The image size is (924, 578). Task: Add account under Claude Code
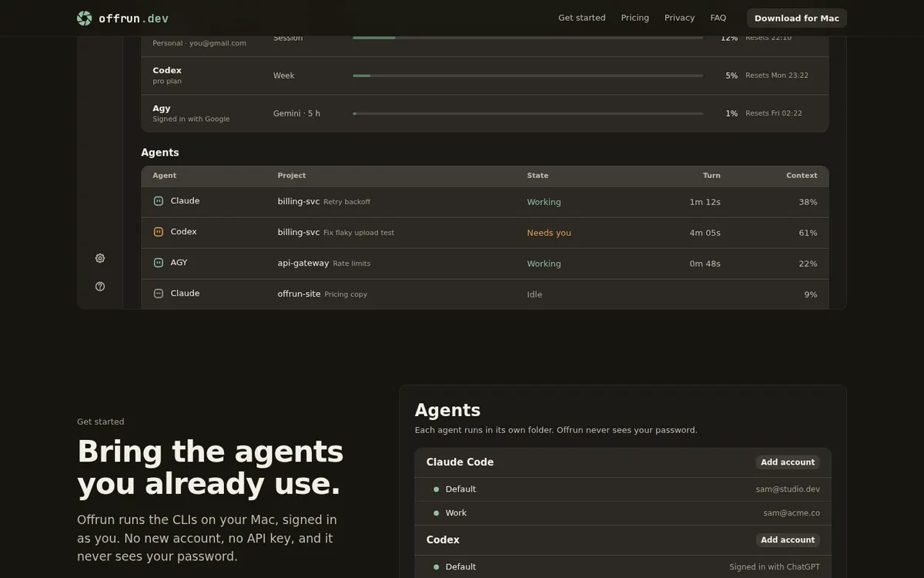click(788, 462)
